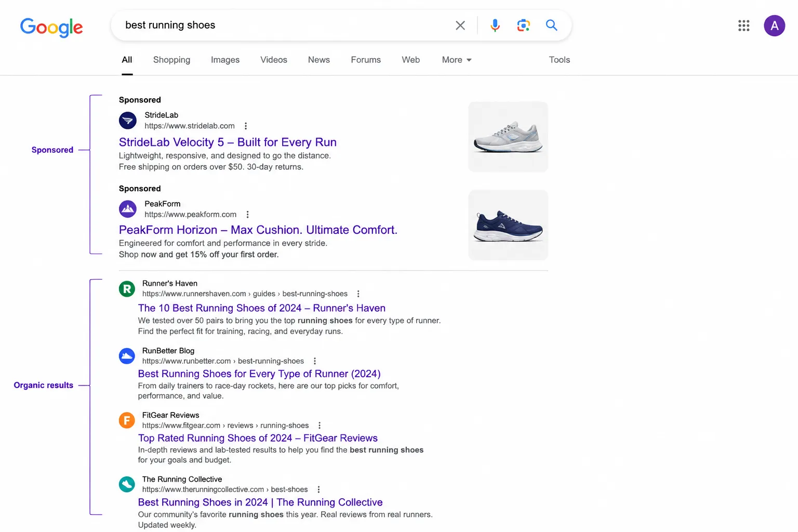Click the magnifying glass search button
798x532 pixels.
click(551, 25)
